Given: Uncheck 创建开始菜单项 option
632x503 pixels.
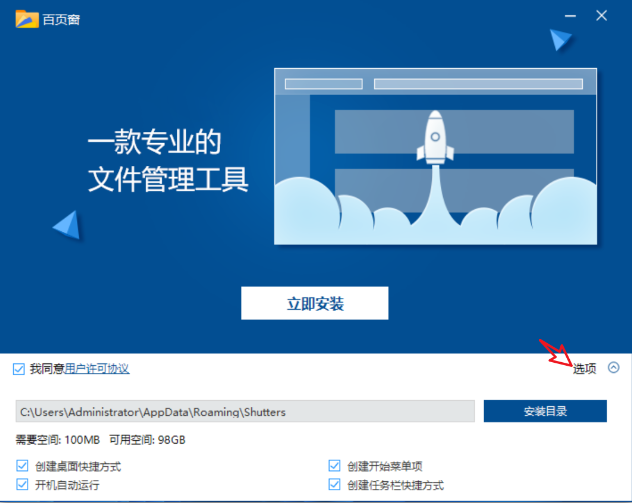Looking at the screenshot, I should click(x=334, y=466).
